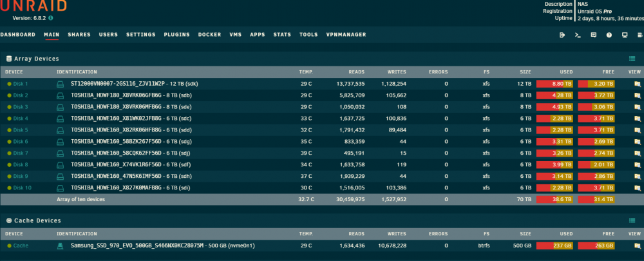Click "Array of ten devices" summary text
Image resolution: width=644 pixels, height=261 pixels.
coord(80,199)
